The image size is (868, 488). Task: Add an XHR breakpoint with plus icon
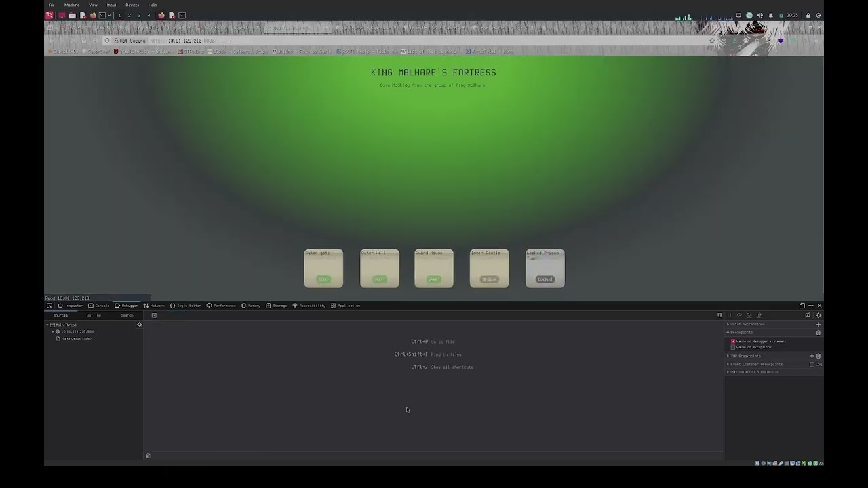pos(812,356)
